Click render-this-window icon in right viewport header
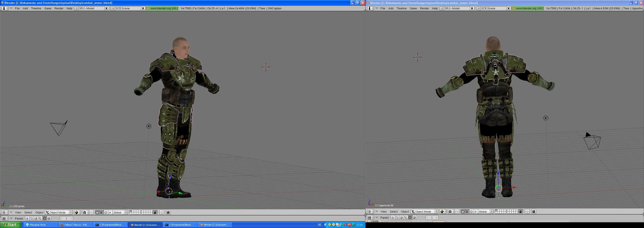 point(534,211)
